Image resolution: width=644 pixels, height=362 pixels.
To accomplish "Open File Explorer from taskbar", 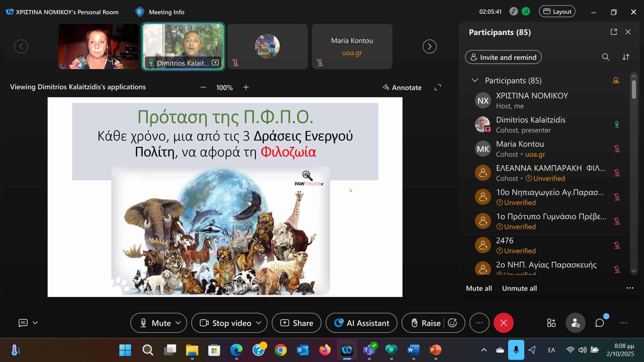I will click(x=192, y=350).
